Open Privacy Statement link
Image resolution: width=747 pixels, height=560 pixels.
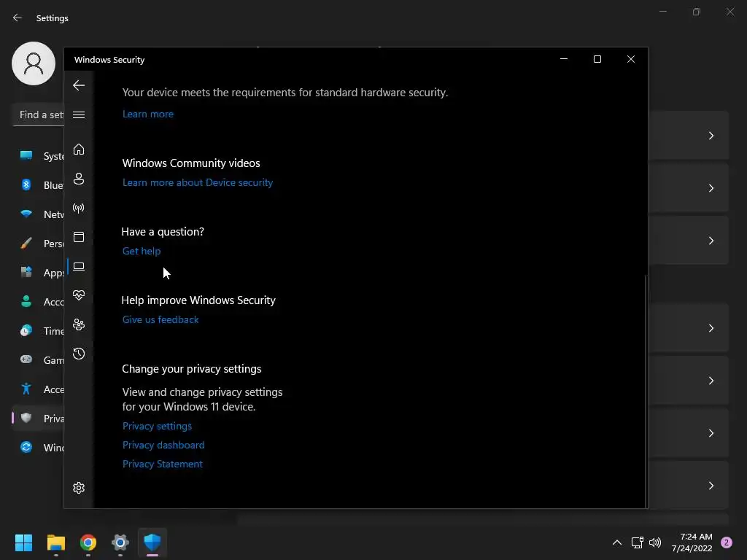163,464
